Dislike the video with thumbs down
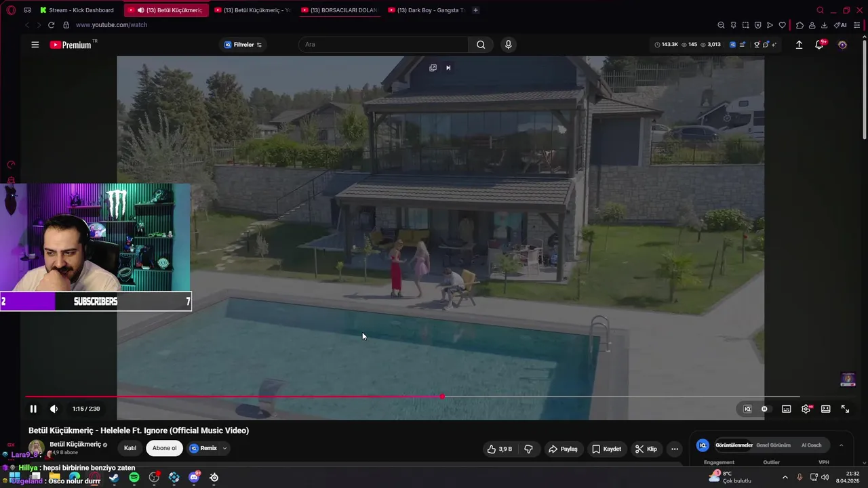This screenshot has width=868, height=488. pos(528,449)
